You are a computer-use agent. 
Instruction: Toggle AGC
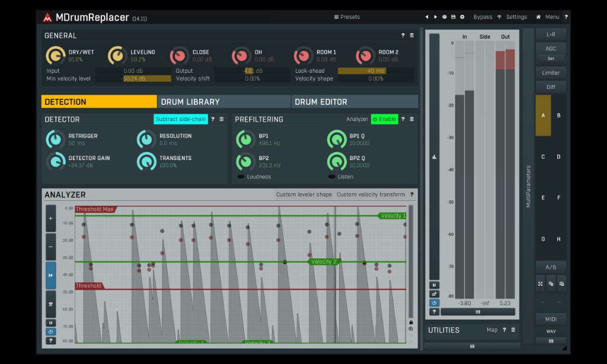click(551, 49)
